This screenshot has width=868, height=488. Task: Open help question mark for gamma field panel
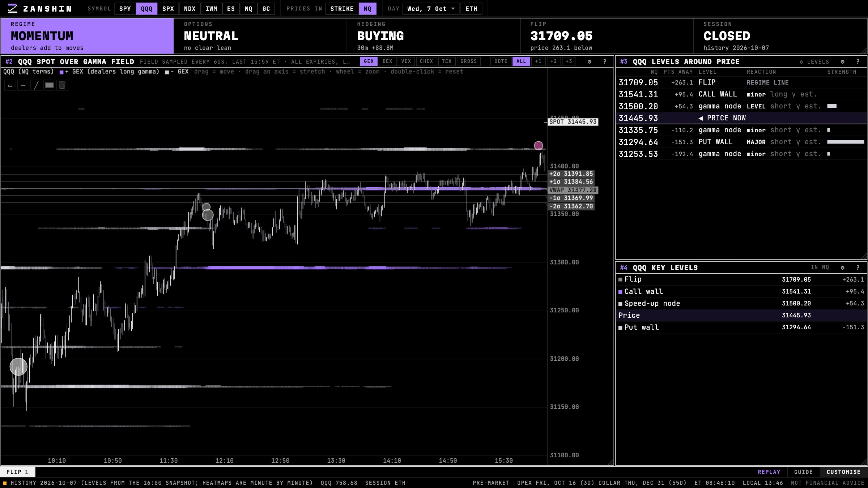(605, 61)
